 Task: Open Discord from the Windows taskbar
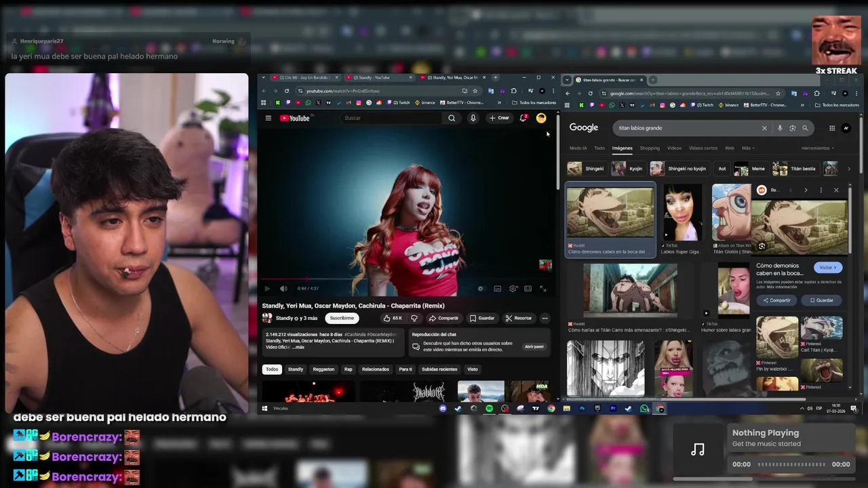(x=443, y=409)
